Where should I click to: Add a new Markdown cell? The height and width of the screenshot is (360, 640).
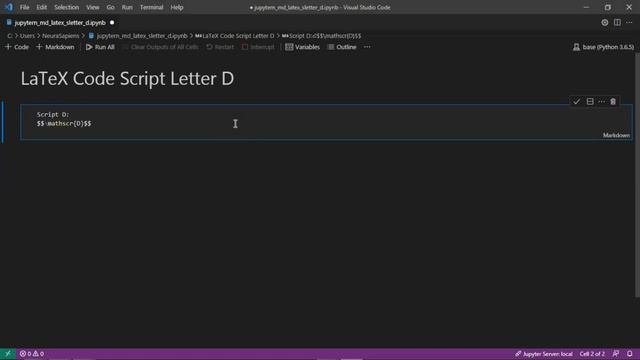(x=55, y=47)
